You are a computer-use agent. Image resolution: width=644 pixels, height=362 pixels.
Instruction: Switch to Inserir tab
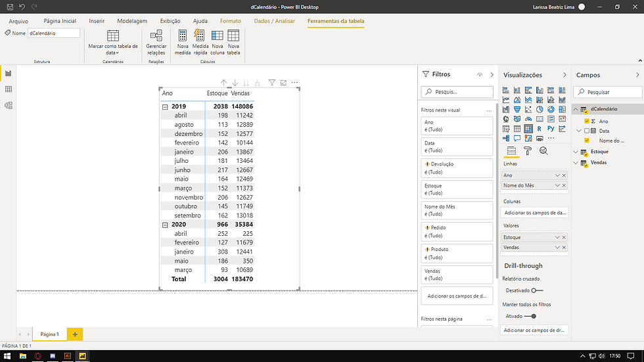[97, 21]
